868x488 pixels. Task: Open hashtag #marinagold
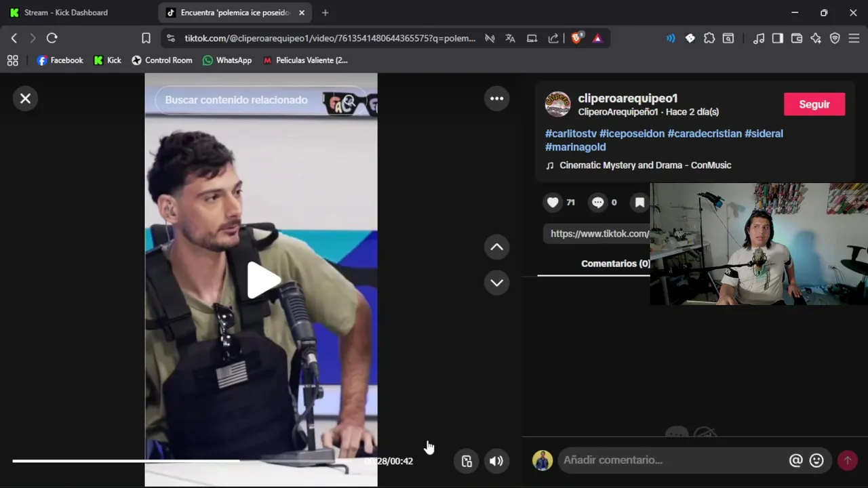point(576,147)
